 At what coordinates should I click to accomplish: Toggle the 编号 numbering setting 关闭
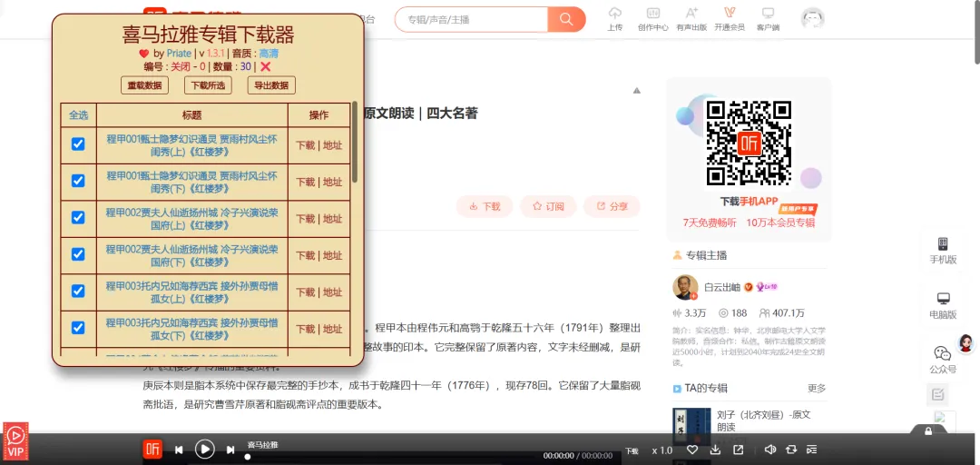181,66
